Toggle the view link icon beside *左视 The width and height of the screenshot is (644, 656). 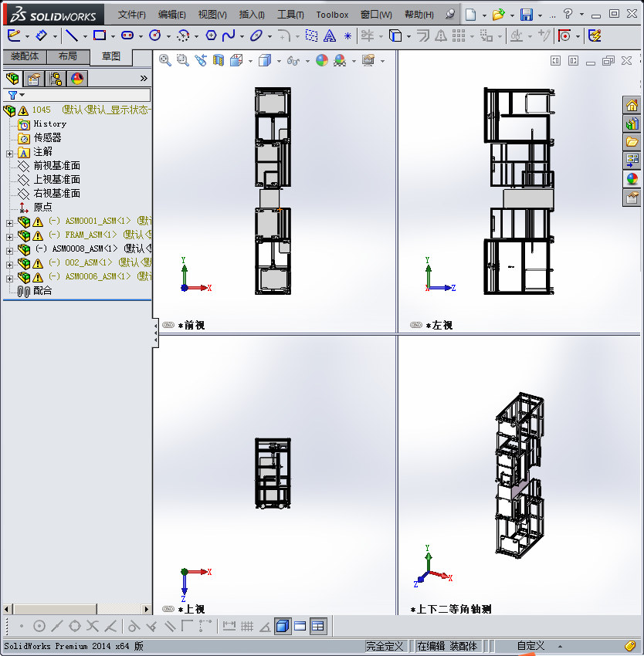[x=416, y=325]
